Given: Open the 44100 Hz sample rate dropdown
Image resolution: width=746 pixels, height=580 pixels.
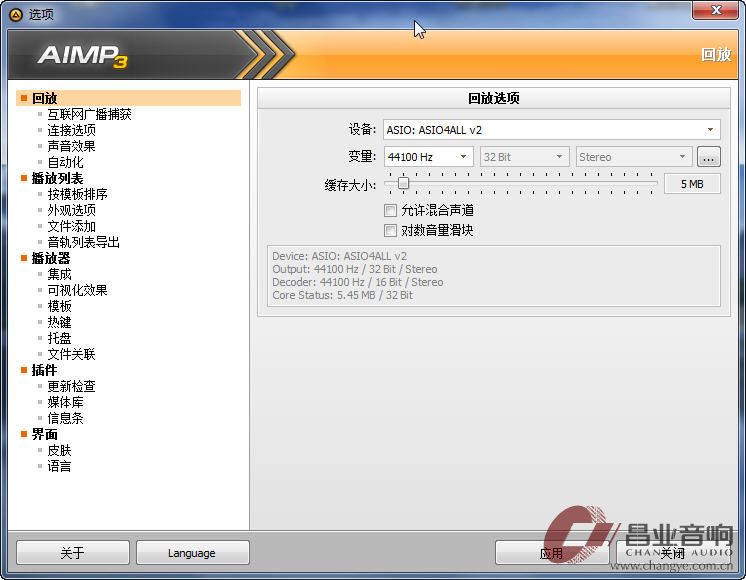Looking at the screenshot, I should [428, 157].
